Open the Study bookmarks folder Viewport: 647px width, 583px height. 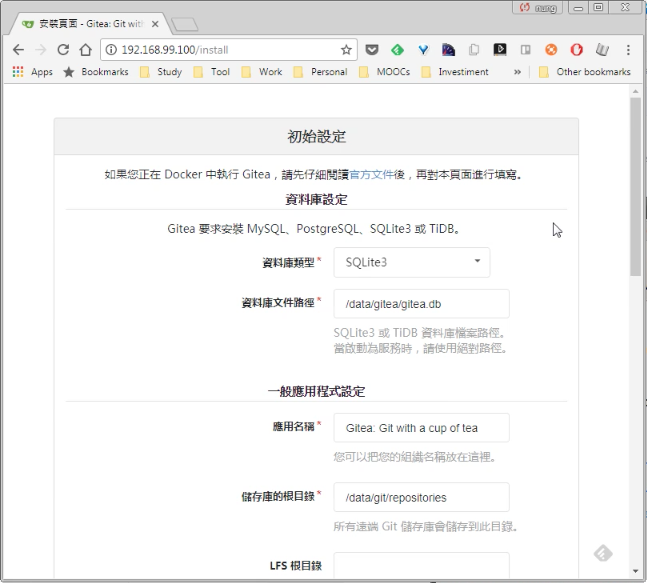coord(161,72)
